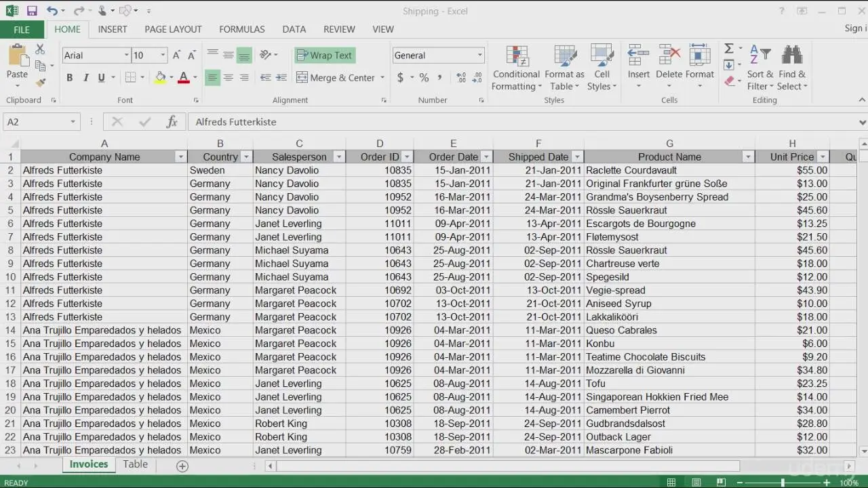Open the font size dropdown
The height and width of the screenshot is (488, 868).
click(163, 56)
